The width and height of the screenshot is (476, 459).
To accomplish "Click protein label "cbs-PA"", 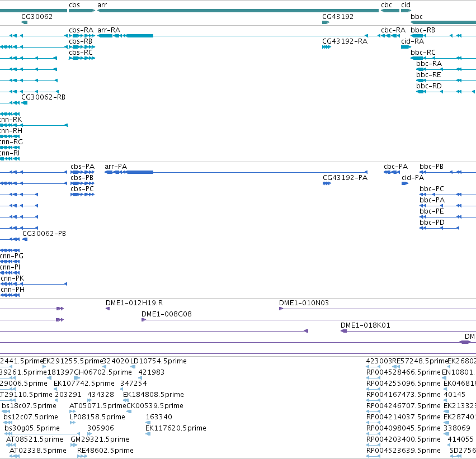I will 83,167.
